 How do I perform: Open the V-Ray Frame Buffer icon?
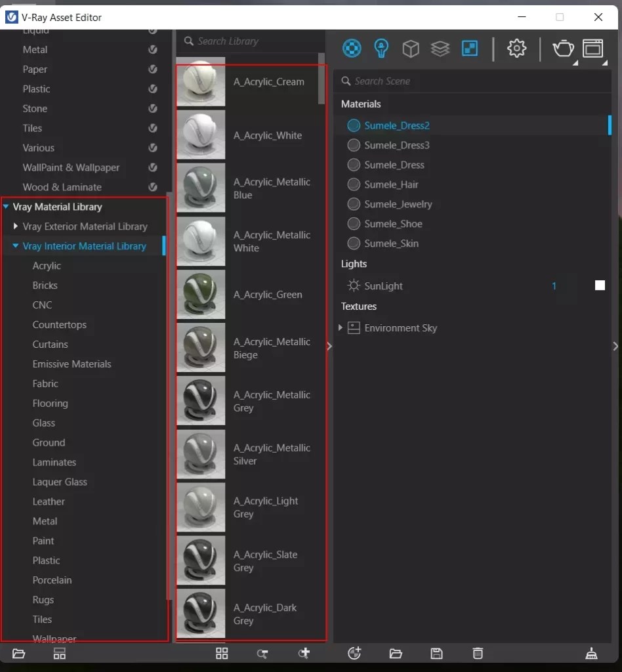[x=594, y=48]
